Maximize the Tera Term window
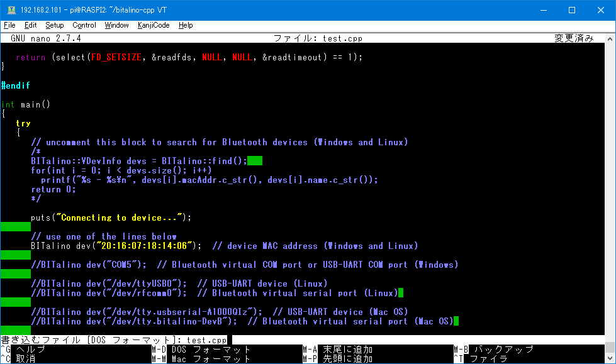This screenshot has width=616, height=364. coord(572,10)
